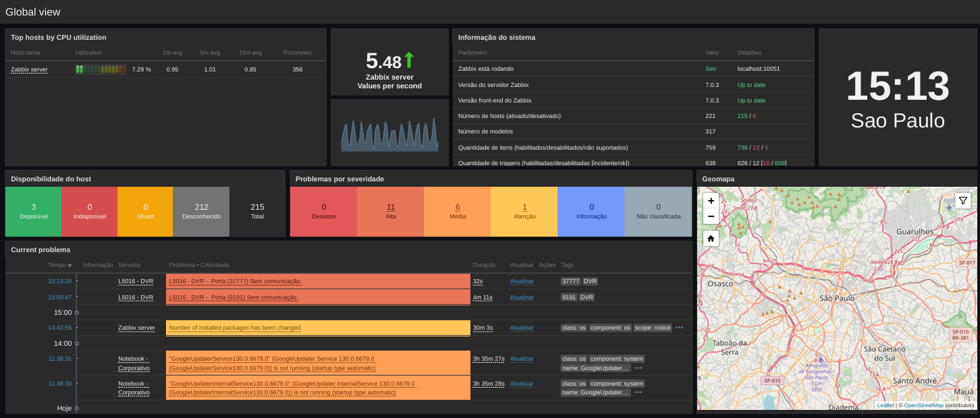This screenshot has width=980, height=418.
Task: Open Notebook - Corporativo host at 11:38:31
Action: pyautogui.click(x=134, y=363)
